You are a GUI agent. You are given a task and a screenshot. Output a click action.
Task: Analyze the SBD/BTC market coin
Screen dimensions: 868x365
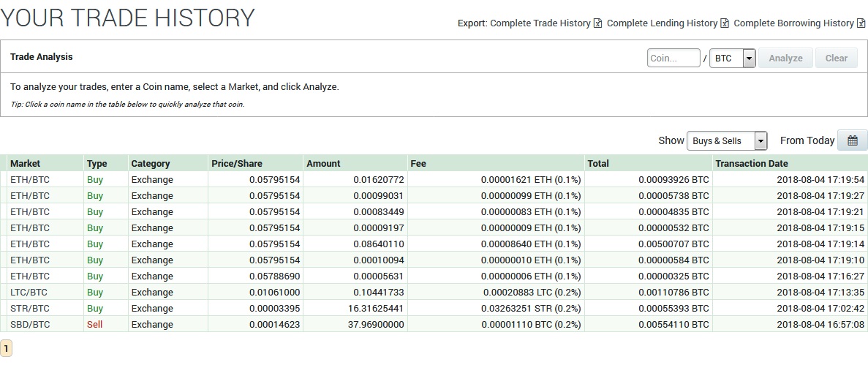coord(30,324)
